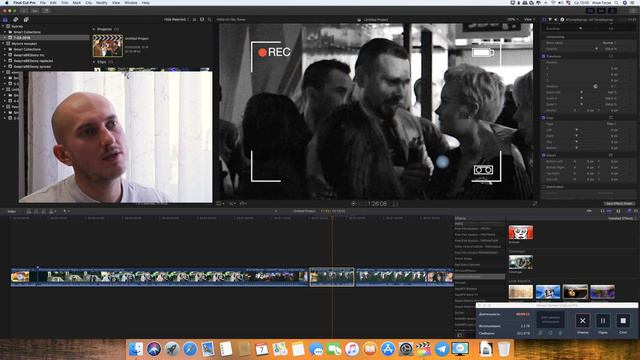Open Safari from the Dock
Viewport: 640px width, 360px height.
[x=190, y=349]
